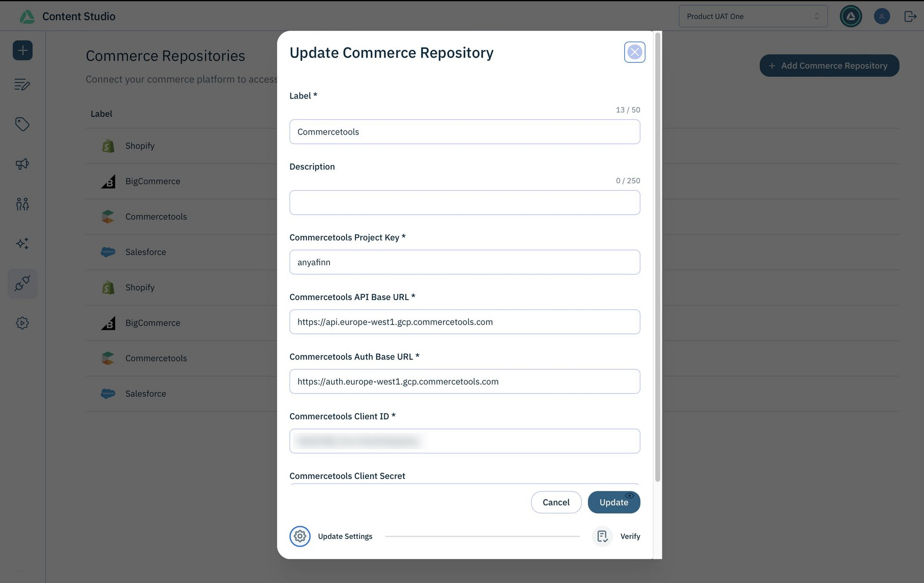This screenshot has height=583, width=924.
Task: Click the plus create icon in sidebar
Action: [x=23, y=50]
